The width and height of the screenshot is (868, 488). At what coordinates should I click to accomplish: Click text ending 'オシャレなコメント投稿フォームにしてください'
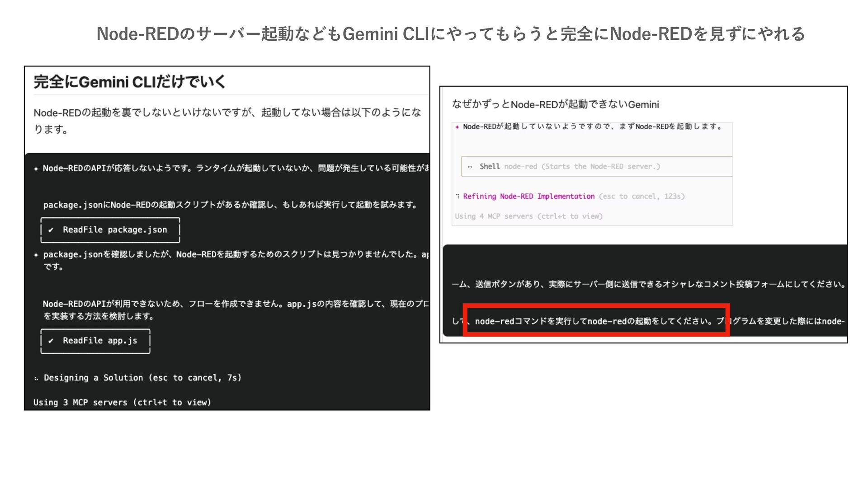[649, 284]
